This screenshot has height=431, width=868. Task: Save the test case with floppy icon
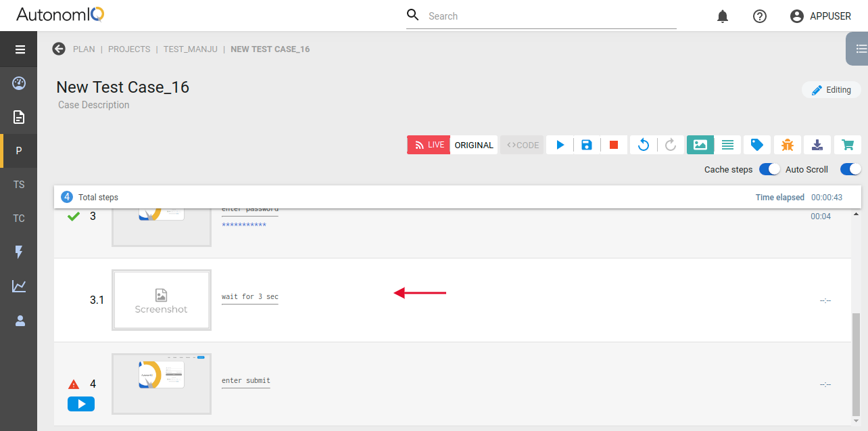(587, 145)
